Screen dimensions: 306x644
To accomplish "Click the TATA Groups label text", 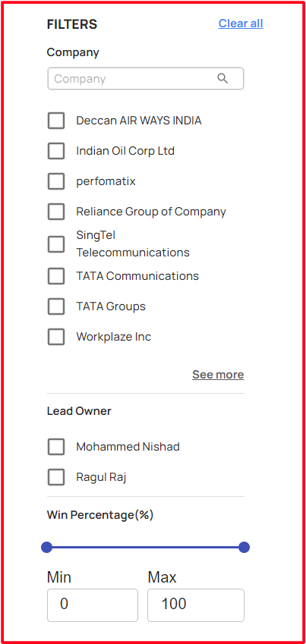I will tap(111, 306).
